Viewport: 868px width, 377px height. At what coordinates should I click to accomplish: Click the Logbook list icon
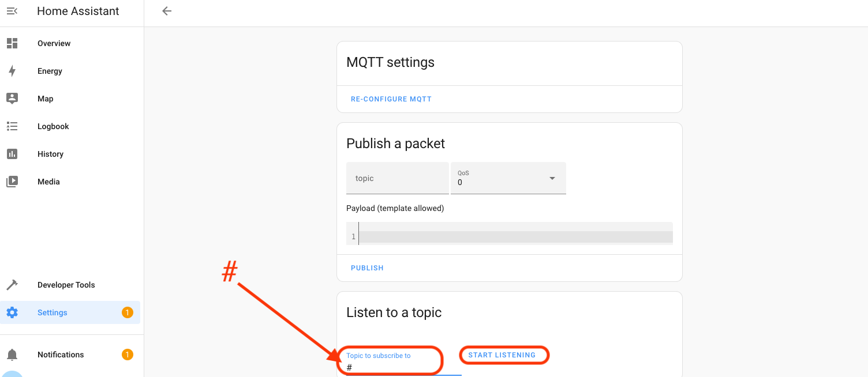click(12, 126)
